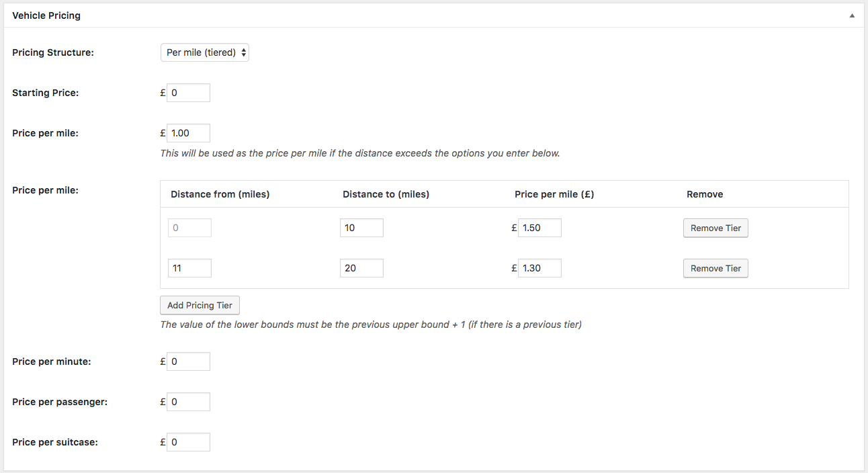Click Add Pricing Tier button
The image size is (868, 473).
[x=200, y=305]
